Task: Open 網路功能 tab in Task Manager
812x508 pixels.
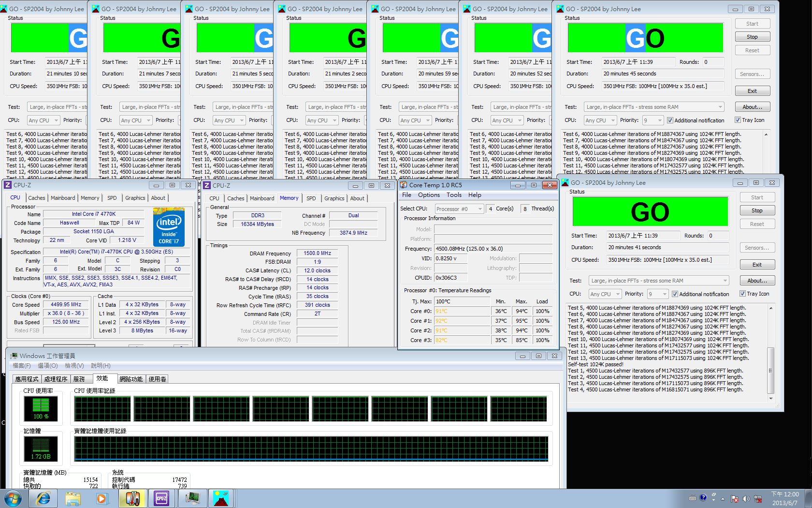Action: pos(131,379)
